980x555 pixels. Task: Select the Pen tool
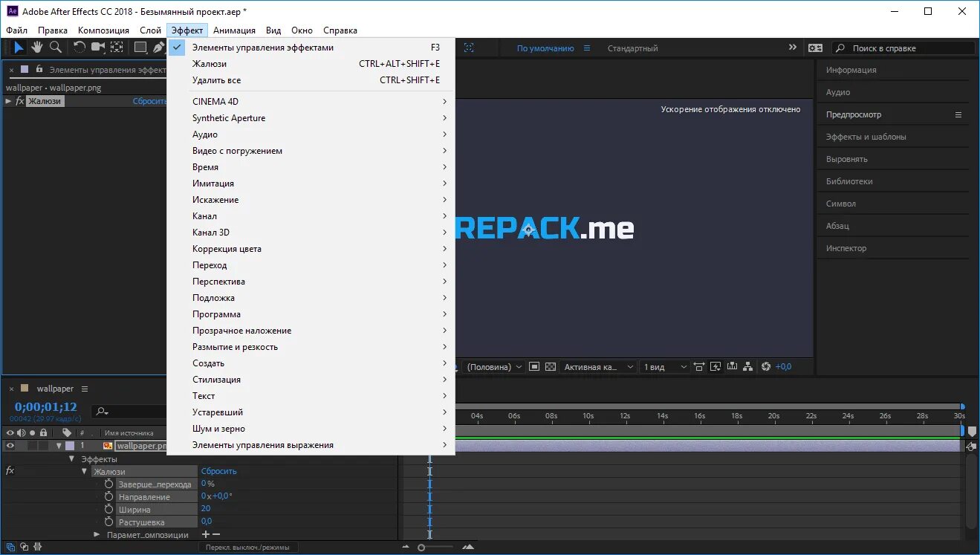tap(159, 48)
